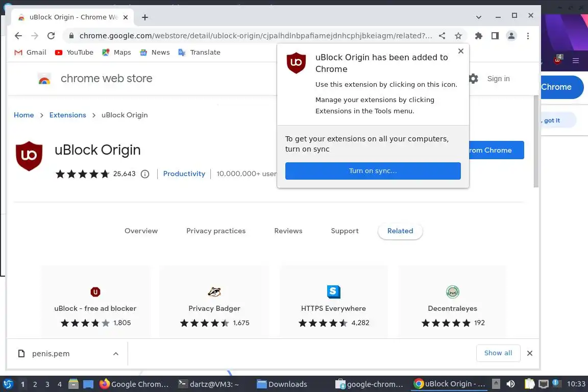This screenshot has height=392, width=588.
Task: Click the uBlock Origin shield logo
Action: [x=29, y=156]
